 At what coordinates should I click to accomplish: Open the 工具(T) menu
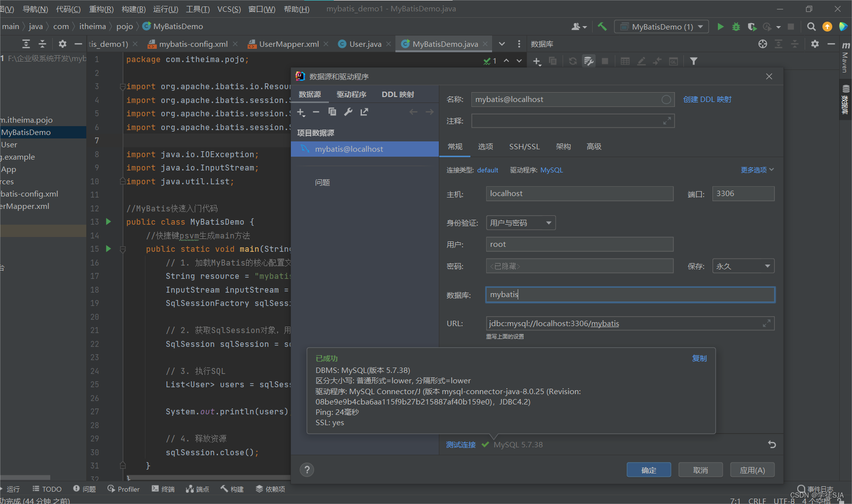[198, 9]
